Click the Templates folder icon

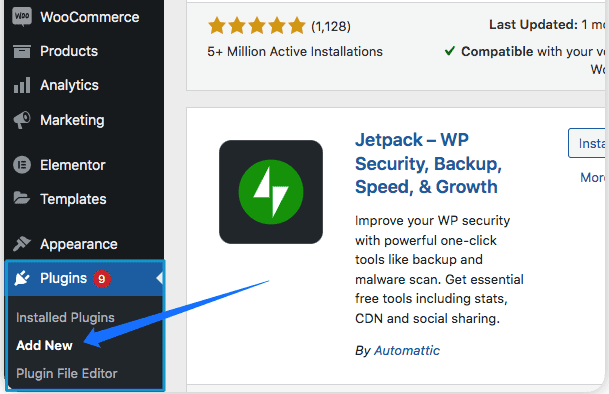click(x=22, y=198)
